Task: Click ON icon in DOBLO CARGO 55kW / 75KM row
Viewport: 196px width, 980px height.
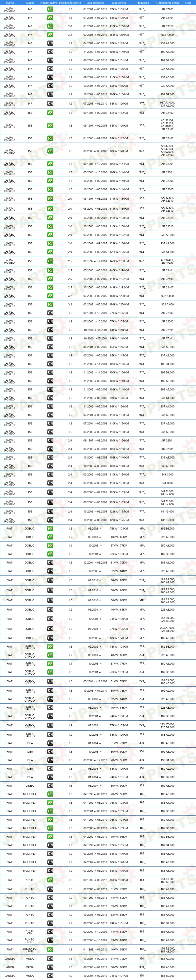Action: tap(50, 691)
